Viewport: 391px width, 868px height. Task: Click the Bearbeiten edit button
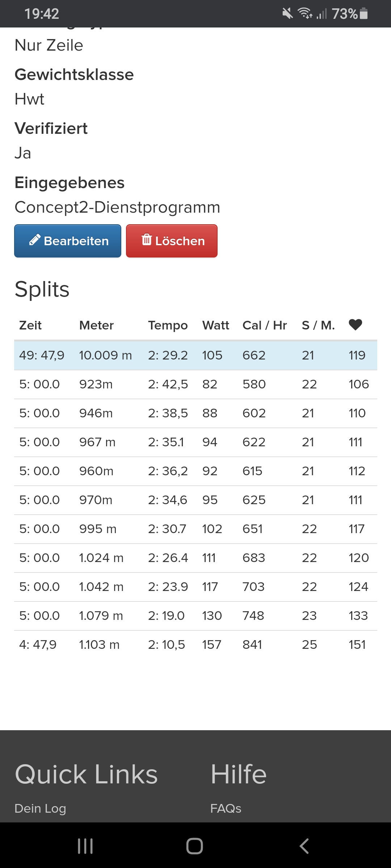[68, 241]
